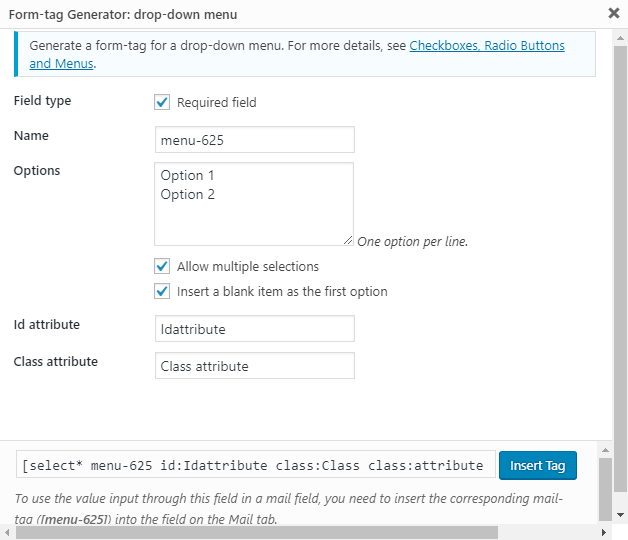Click the Name field label
The image size is (628, 540).
(31, 136)
